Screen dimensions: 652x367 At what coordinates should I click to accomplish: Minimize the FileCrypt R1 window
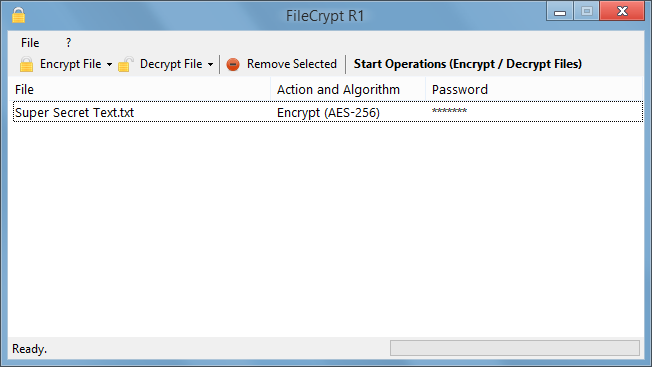click(x=560, y=12)
